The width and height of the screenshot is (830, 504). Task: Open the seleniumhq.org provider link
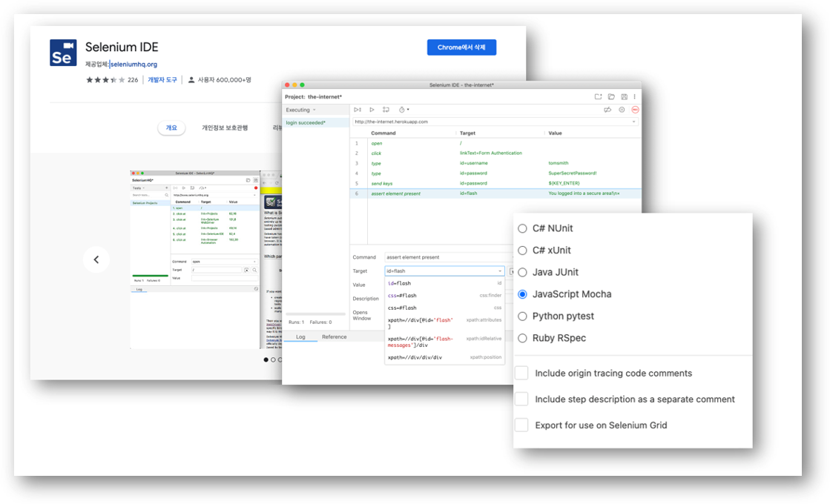point(134,64)
